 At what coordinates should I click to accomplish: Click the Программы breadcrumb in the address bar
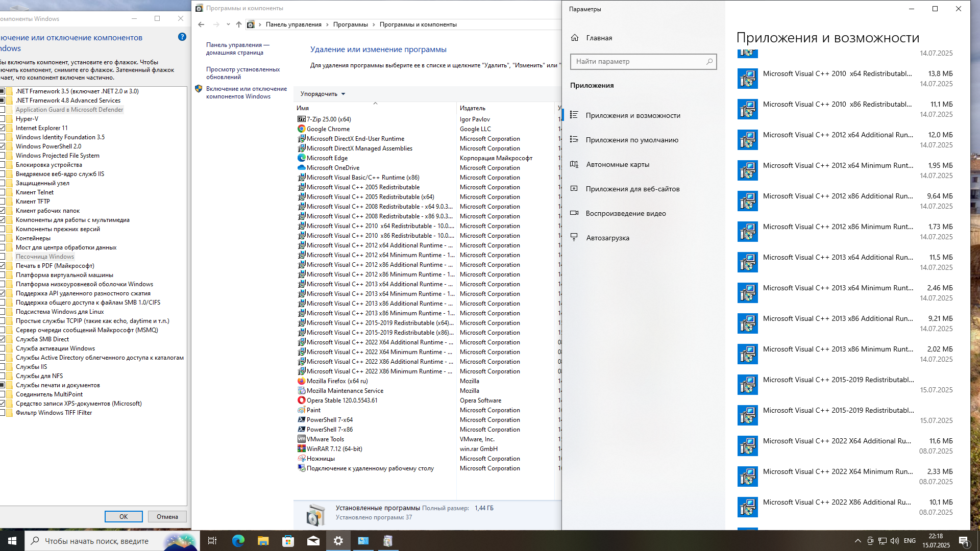click(350, 24)
